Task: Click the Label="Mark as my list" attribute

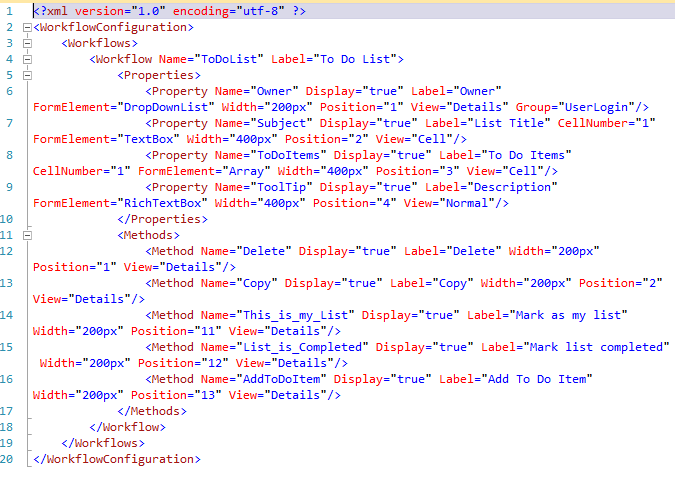Action: tap(547, 315)
